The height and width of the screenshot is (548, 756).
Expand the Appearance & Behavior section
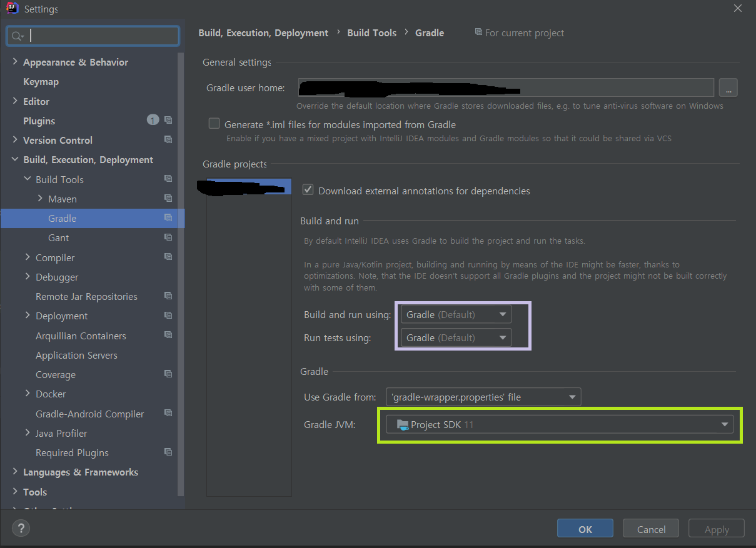click(x=15, y=62)
